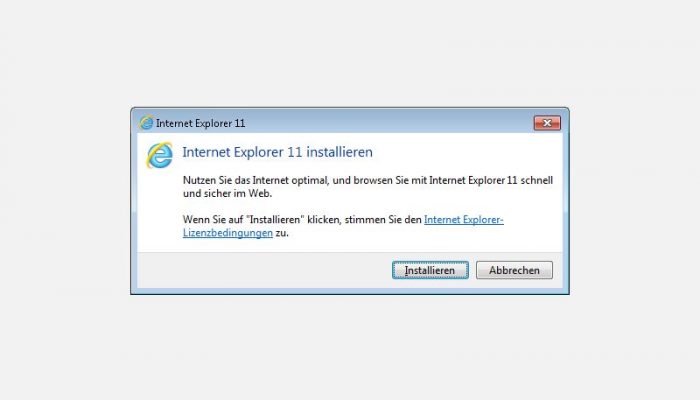Close the Internet Explorer 11 dialog
700x400 pixels.
click(x=547, y=123)
